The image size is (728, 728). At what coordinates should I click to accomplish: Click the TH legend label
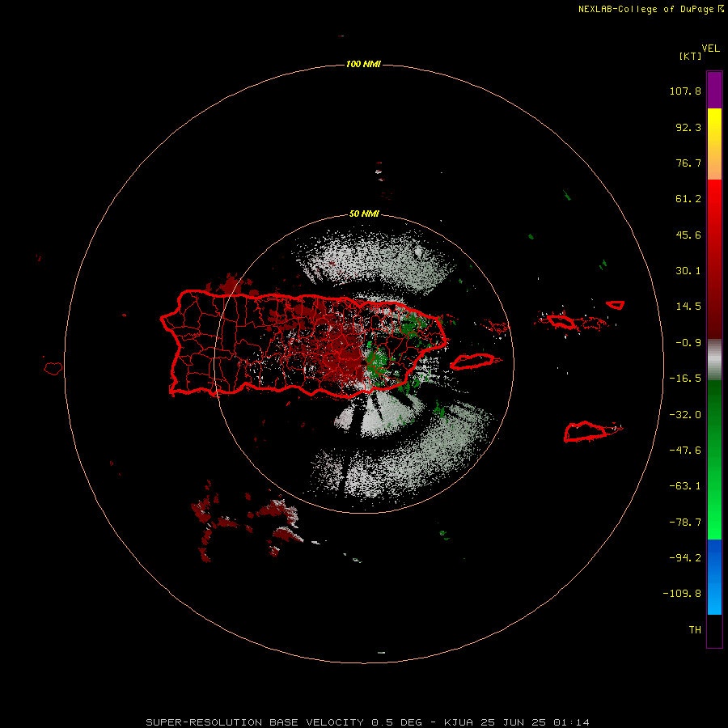pyautogui.click(x=695, y=629)
